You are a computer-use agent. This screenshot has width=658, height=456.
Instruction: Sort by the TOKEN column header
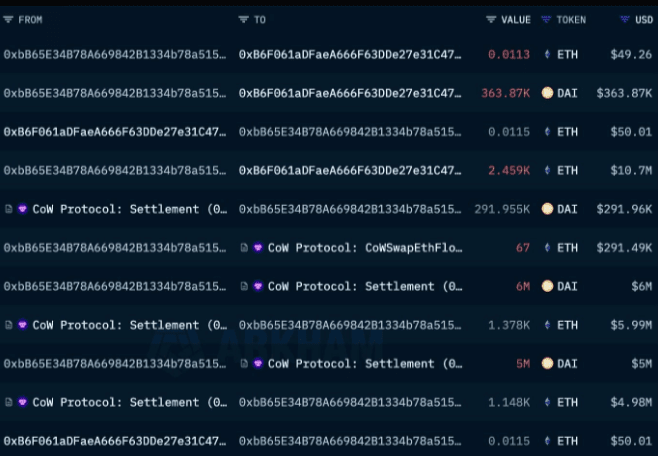[571, 20]
